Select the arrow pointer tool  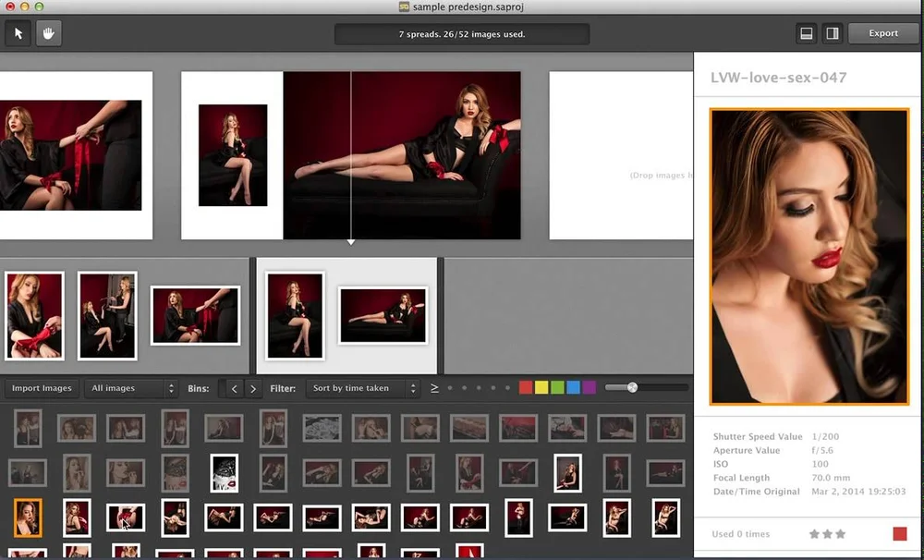pos(18,33)
